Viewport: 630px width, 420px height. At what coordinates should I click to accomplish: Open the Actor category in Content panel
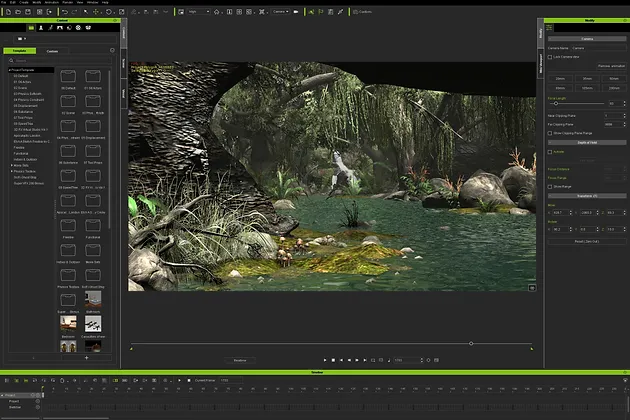pyautogui.click(x=41, y=28)
